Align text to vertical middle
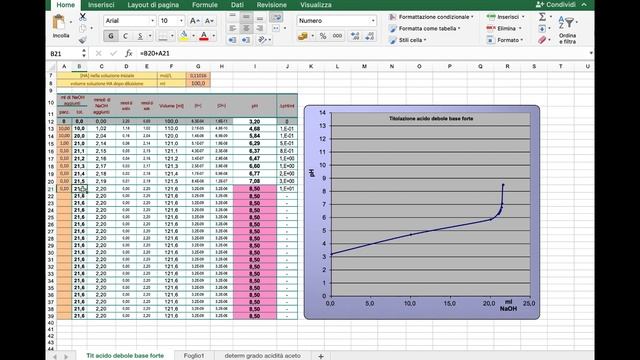 pyautogui.click(x=246, y=17)
